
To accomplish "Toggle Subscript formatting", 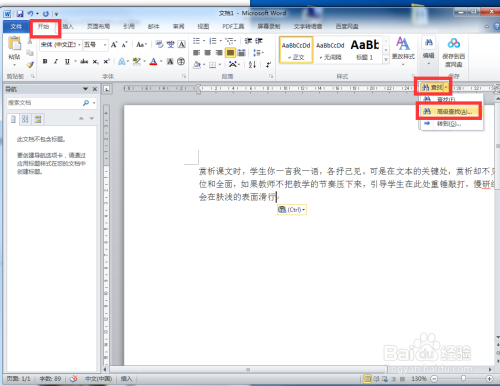I will tap(95, 62).
